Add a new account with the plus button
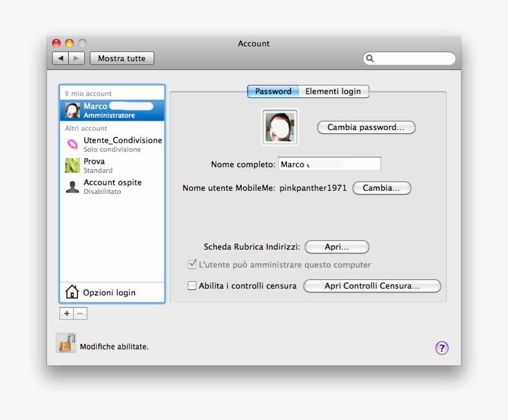Viewport: 508px width, 420px height. pyautogui.click(x=66, y=313)
